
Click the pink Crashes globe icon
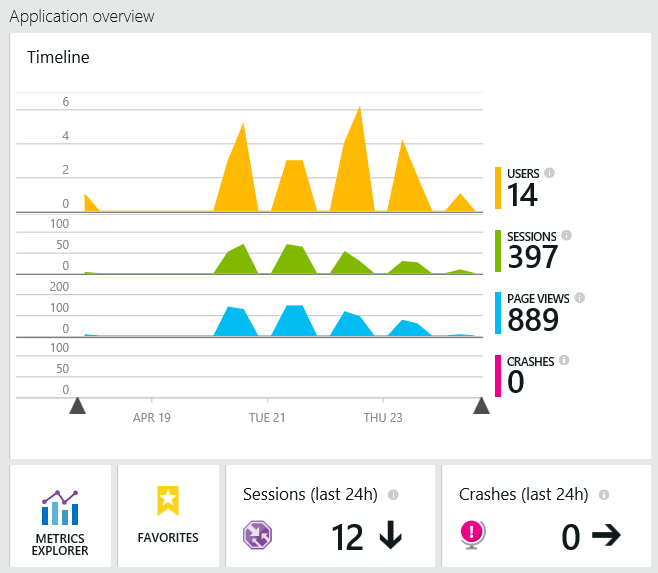[473, 535]
